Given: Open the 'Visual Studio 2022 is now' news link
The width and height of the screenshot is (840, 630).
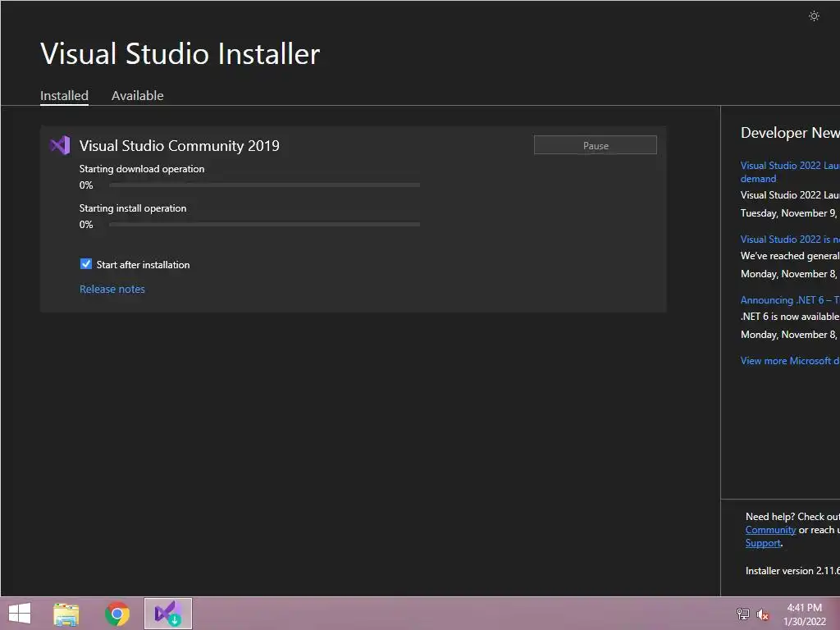Looking at the screenshot, I should [x=790, y=240].
